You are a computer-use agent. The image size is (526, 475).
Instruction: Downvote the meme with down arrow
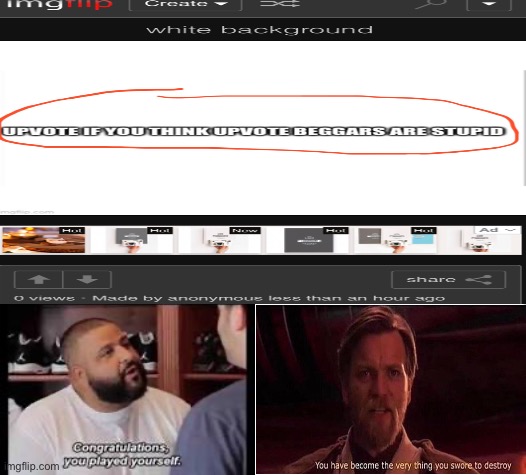(x=87, y=279)
